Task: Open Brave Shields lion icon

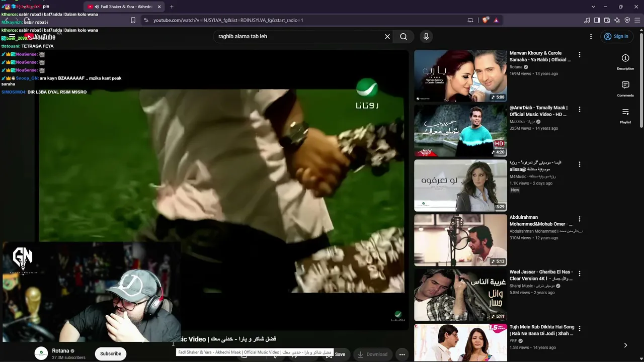Action: 485,20
